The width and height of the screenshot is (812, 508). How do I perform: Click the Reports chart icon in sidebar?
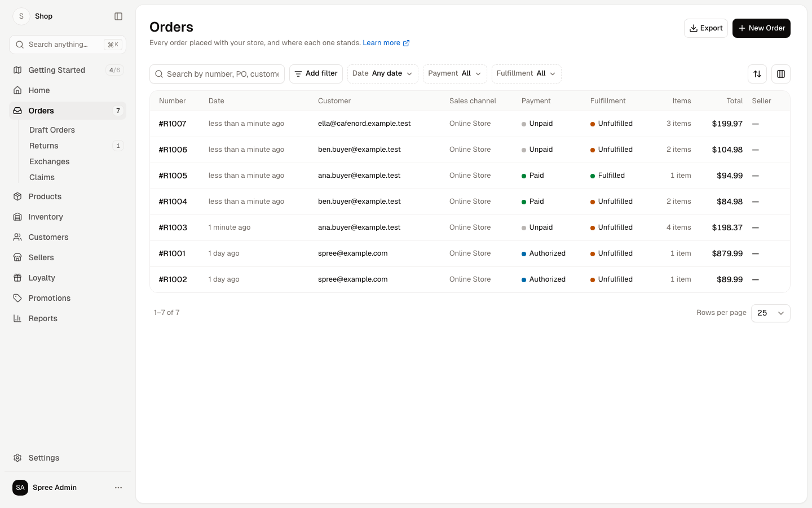(17, 318)
